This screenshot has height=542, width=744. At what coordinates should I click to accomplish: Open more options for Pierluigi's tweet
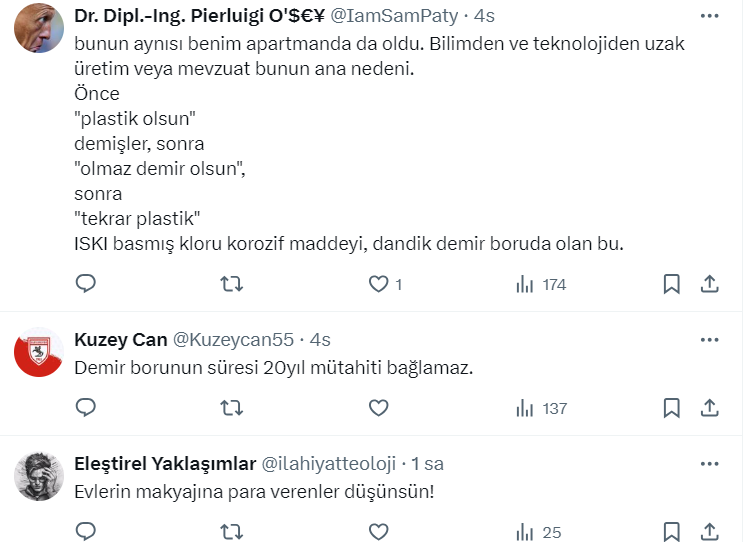(x=709, y=16)
